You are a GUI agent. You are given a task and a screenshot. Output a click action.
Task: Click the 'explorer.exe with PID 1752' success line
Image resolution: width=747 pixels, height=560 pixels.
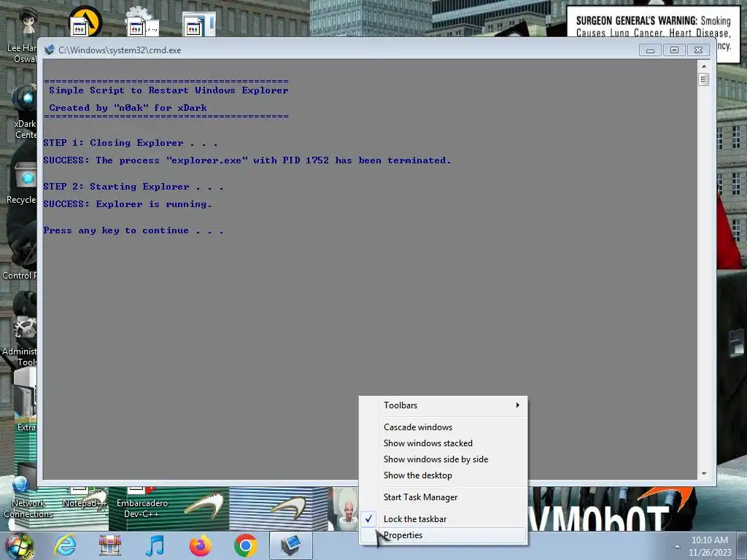pos(247,160)
